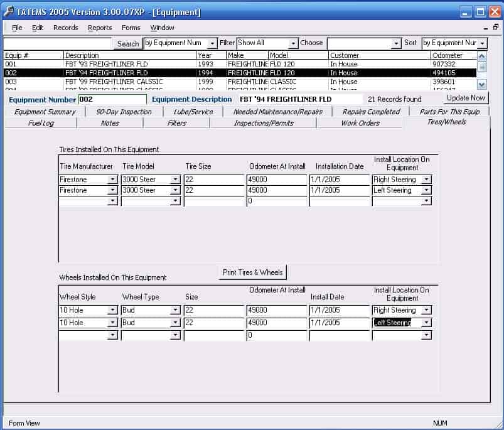Viewport: 504px width, 430px height.
Task: Select equipment row 001 FBT '93 FREIGHTLINER
Action: pos(240,64)
